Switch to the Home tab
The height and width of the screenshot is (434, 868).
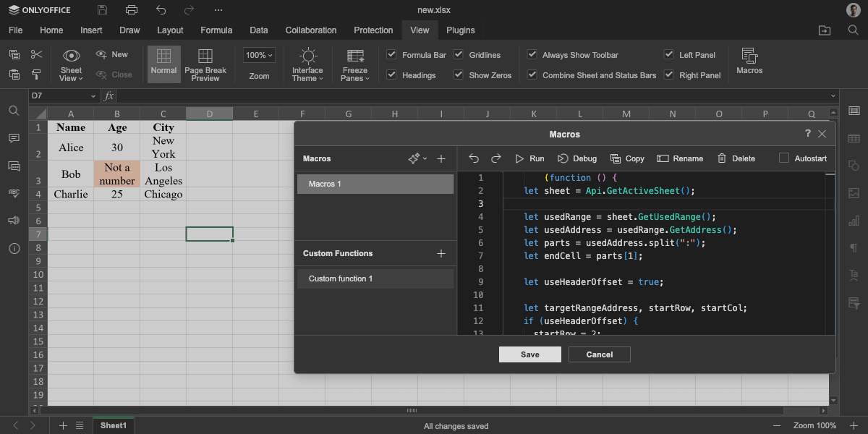[x=51, y=30]
